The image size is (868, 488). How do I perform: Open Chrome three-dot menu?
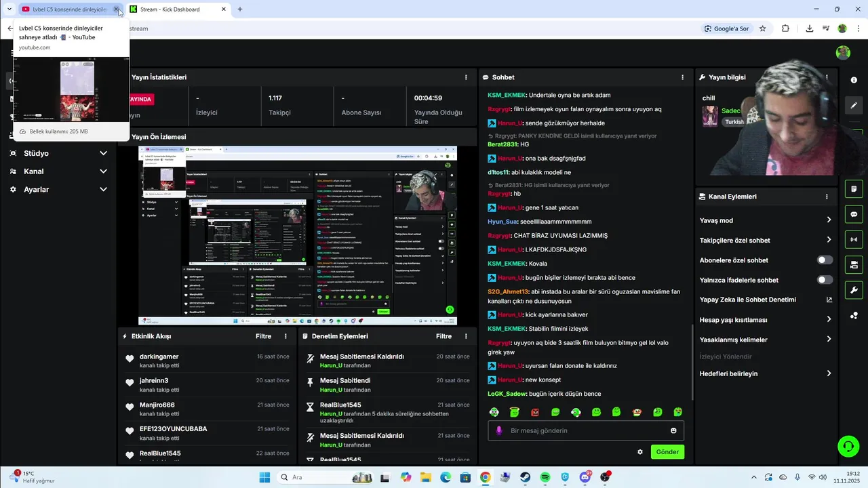(859, 28)
